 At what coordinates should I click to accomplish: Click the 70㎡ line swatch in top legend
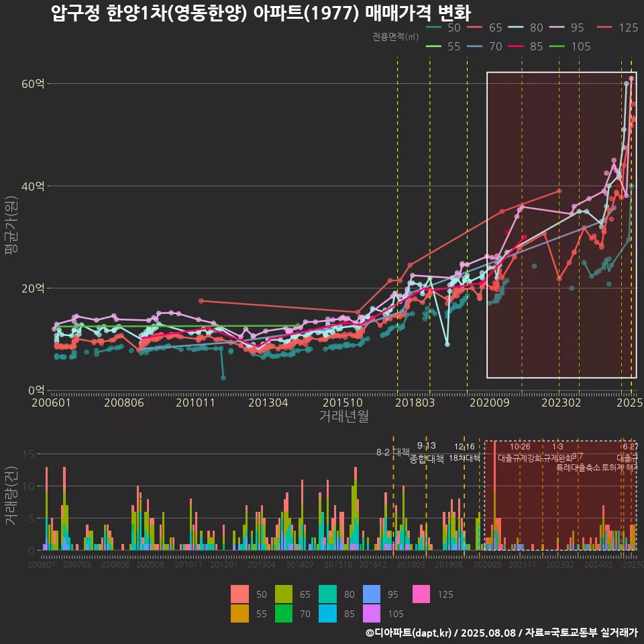474,46
